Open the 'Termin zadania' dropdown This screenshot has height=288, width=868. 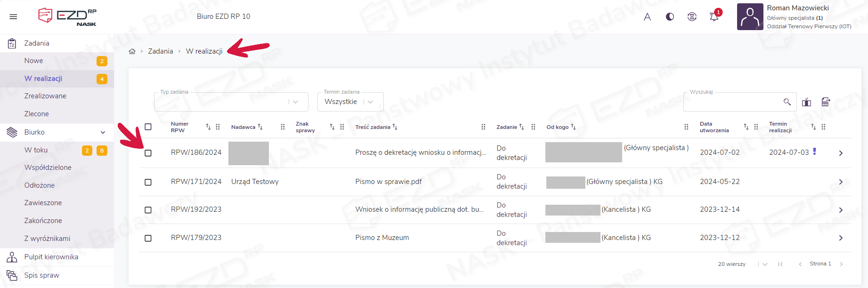350,102
